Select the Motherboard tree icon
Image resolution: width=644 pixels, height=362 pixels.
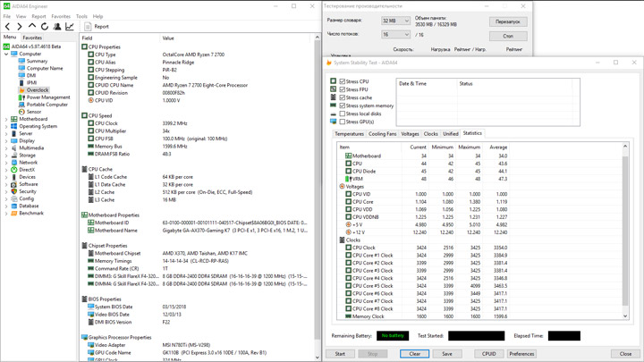[14, 119]
